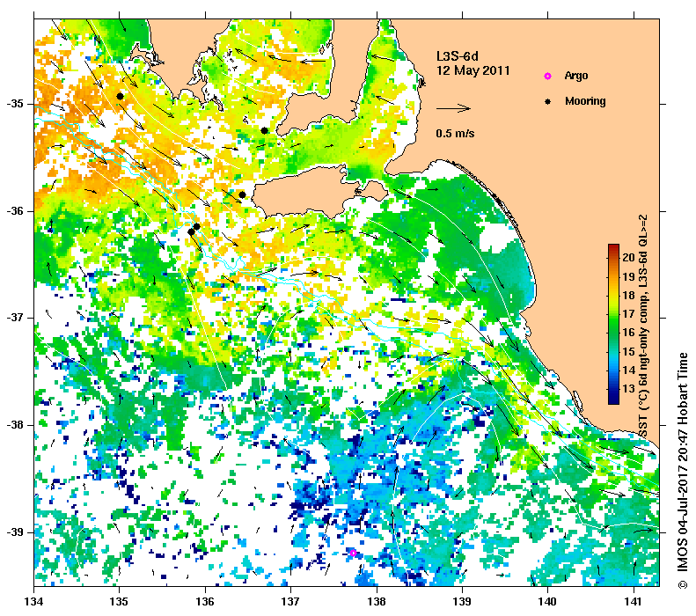Click the 'Mooring' legend label
Viewport: 696px width, 616px height.
point(585,101)
